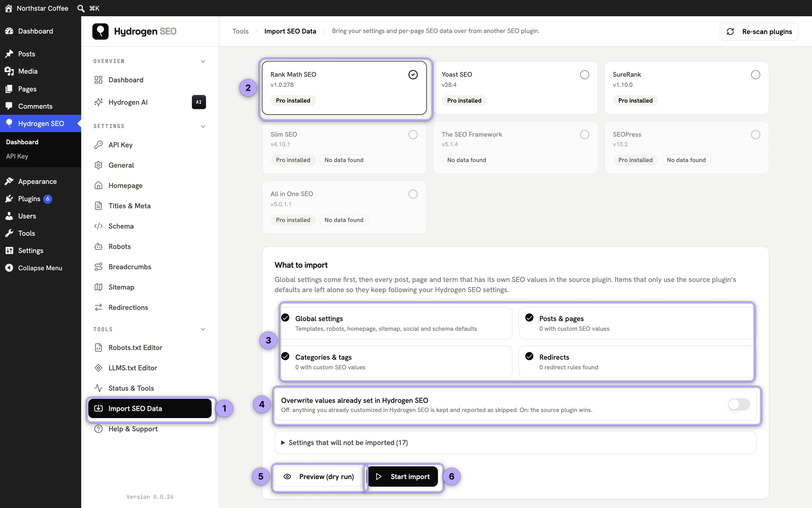Go to the plugin Dashboard under Overview
Screen dimensions: 812x508
[150, 80]
